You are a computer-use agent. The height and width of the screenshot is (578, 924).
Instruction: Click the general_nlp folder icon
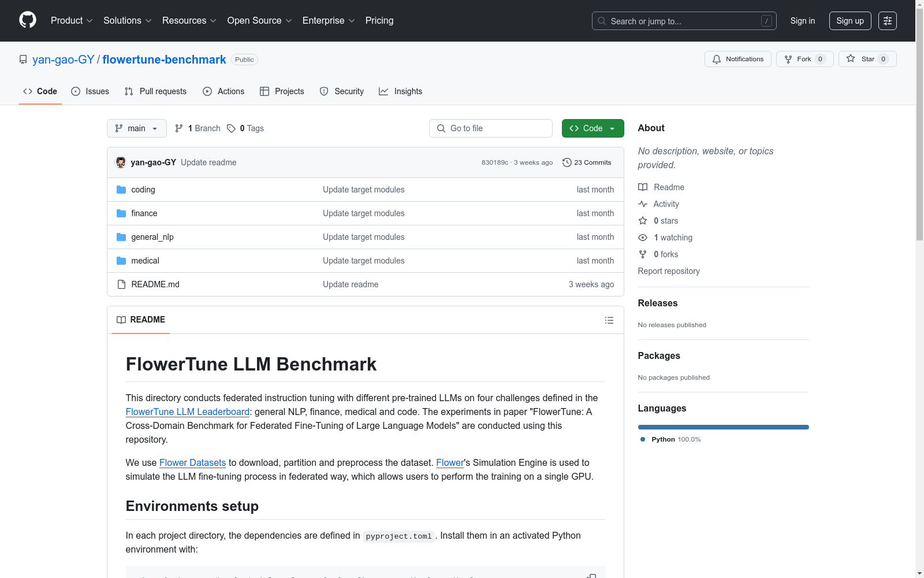121,237
